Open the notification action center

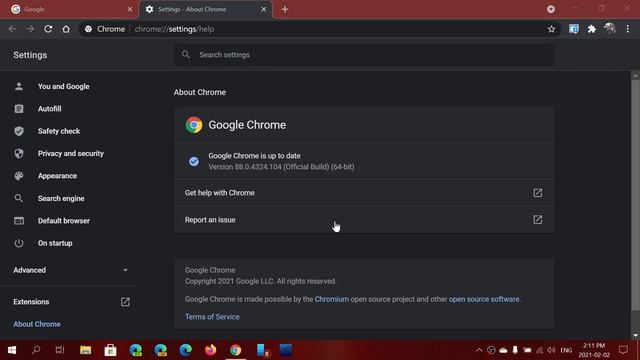[623, 350]
